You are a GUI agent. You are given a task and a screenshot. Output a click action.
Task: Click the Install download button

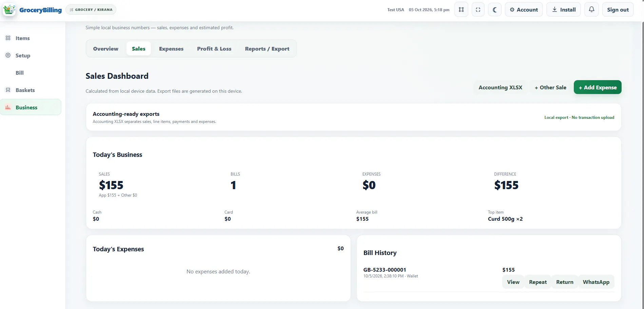[564, 10]
